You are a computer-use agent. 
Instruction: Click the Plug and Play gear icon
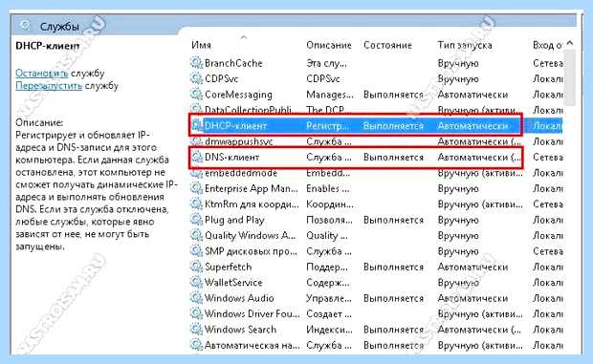tap(196, 220)
